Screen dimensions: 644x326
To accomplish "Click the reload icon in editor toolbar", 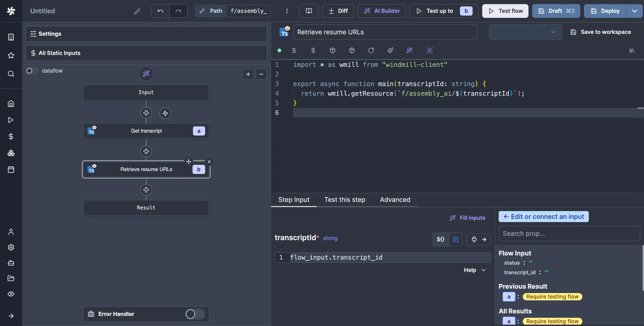I will 371,50.
